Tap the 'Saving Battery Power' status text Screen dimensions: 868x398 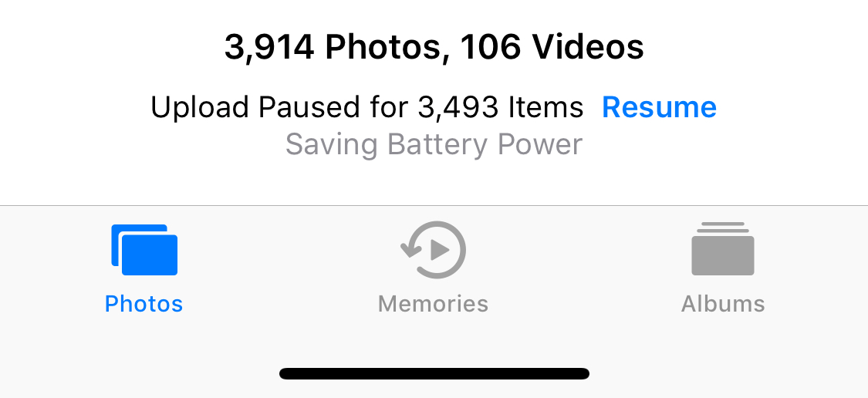click(x=434, y=144)
